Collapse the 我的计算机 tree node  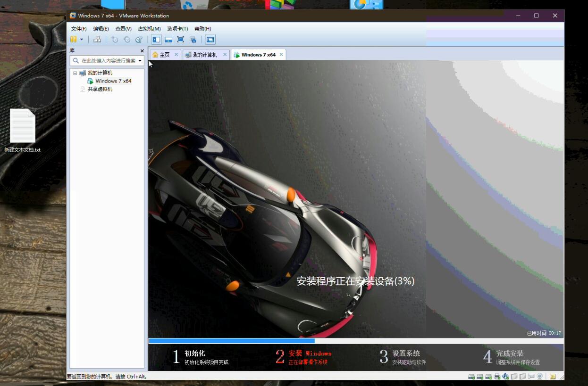point(75,73)
